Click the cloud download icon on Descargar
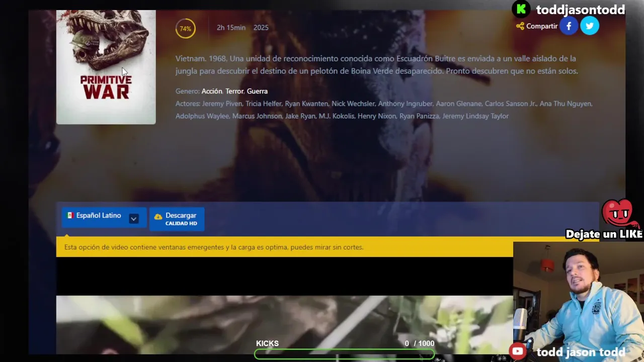Image resolution: width=644 pixels, height=362 pixels. (x=158, y=216)
